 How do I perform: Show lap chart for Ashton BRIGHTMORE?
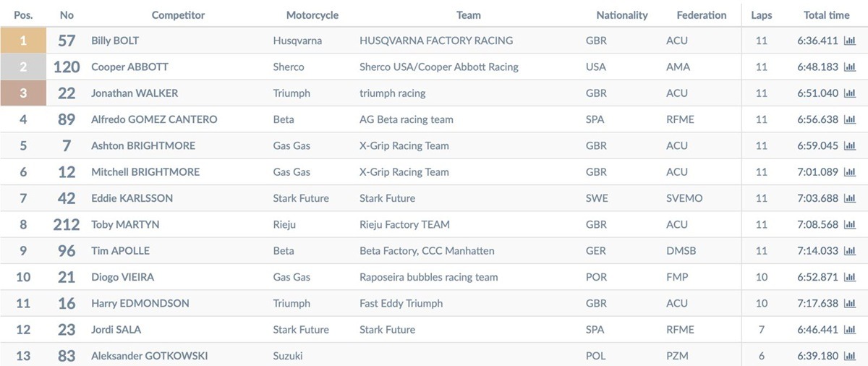tap(850, 145)
